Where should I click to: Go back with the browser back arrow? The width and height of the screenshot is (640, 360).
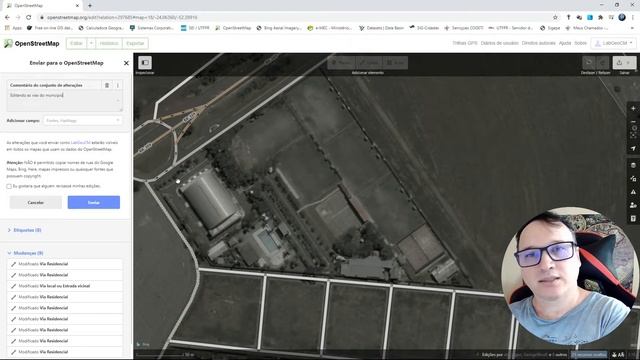pyautogui.click(x=7, y=18)
